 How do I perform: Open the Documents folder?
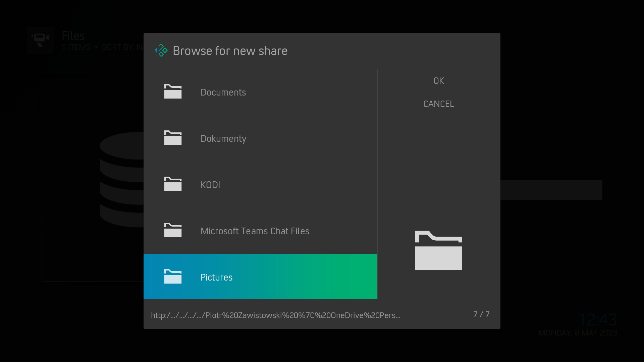[223, 92]
